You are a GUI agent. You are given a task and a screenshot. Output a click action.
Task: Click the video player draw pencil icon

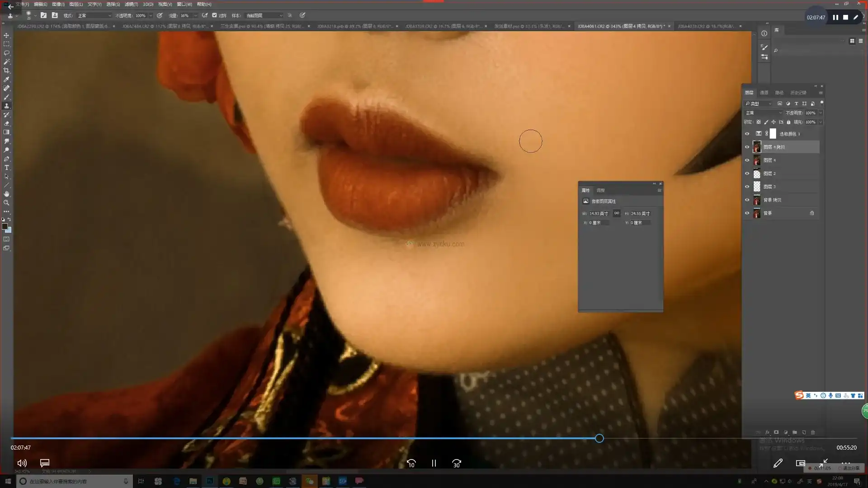(778, 463)
